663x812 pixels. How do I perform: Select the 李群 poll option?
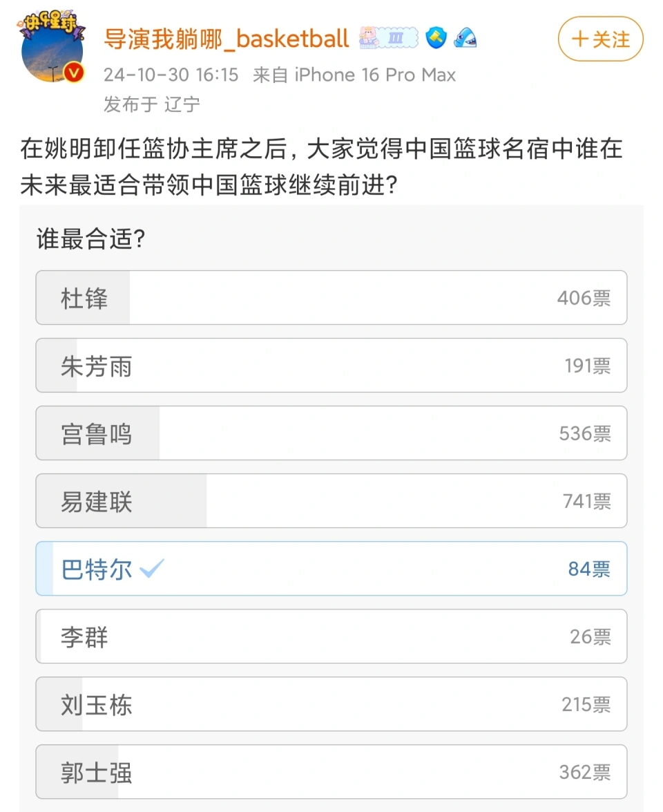tap(331, 636)
